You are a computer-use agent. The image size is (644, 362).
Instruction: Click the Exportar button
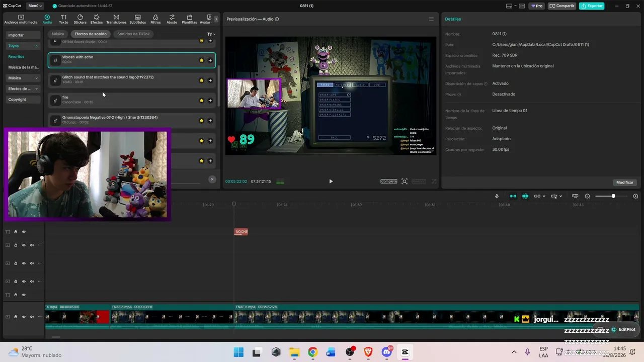592,6
